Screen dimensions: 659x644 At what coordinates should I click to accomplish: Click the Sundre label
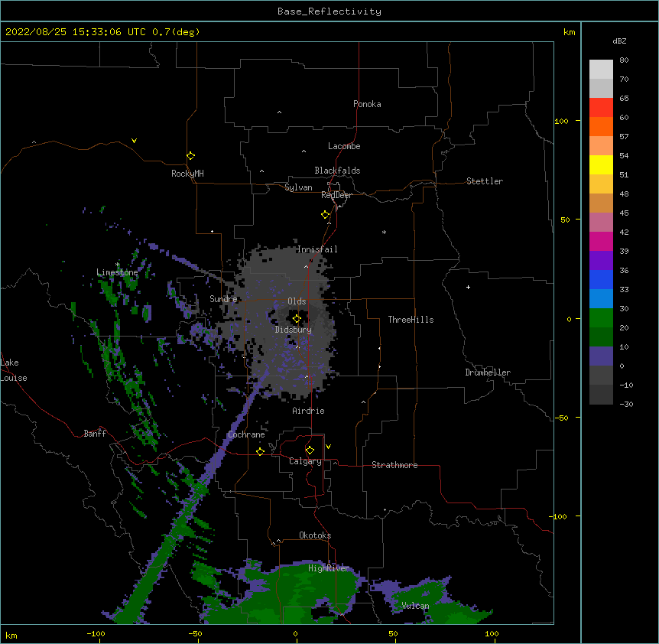223,299
